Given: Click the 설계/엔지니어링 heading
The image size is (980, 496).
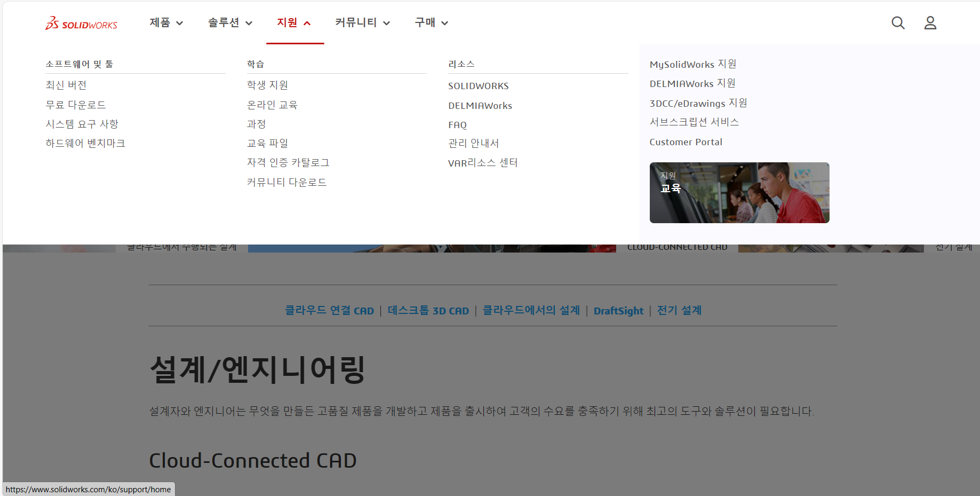Looking at the screenshot, I should 257,369.
